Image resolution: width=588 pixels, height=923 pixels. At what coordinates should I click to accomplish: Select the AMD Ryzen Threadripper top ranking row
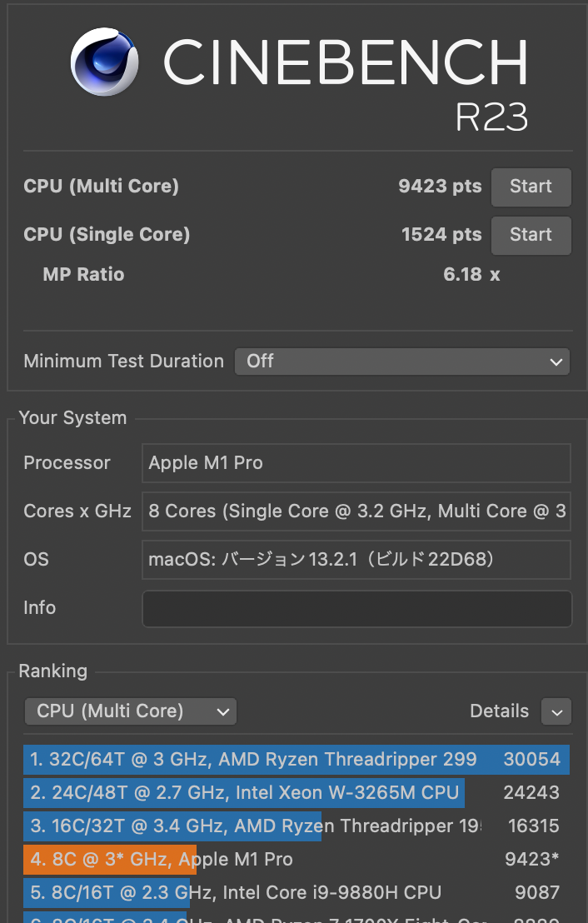(250, 760)
